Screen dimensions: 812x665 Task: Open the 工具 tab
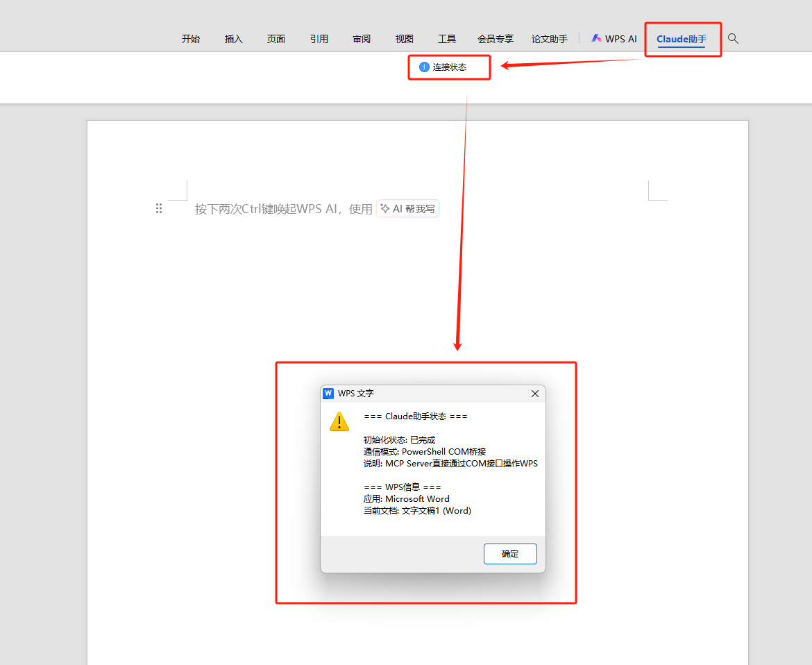point(447,39)
